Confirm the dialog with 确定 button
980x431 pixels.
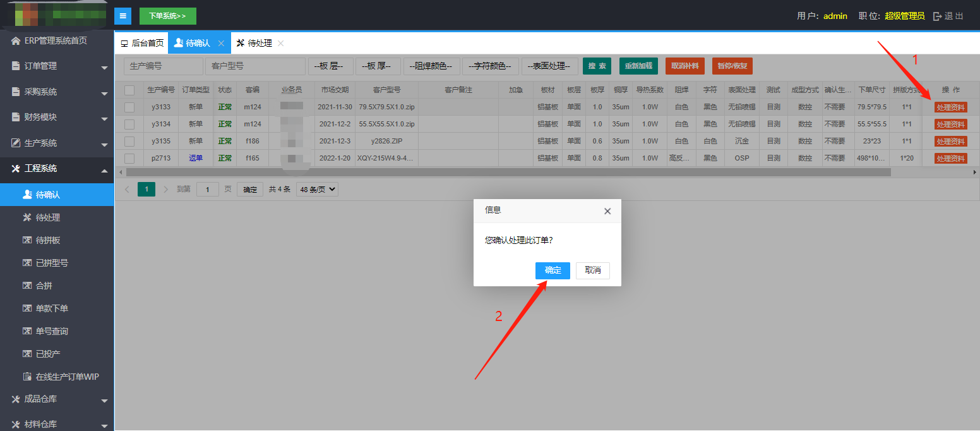tap(553, 270)
